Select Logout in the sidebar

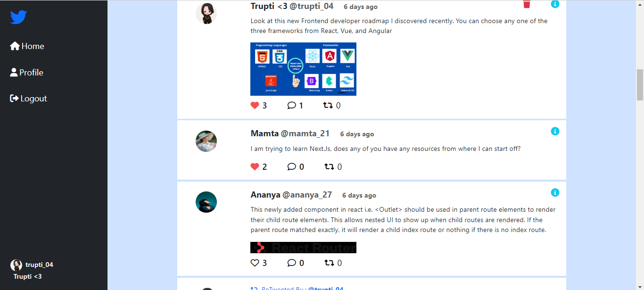pyautogui.click(x=29, y=99)
